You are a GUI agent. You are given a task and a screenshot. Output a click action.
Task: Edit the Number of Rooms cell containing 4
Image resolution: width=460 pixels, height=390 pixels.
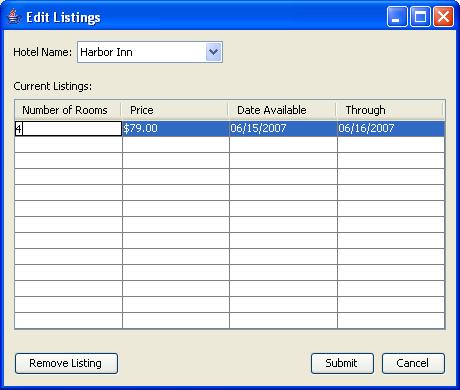point(68,128)
